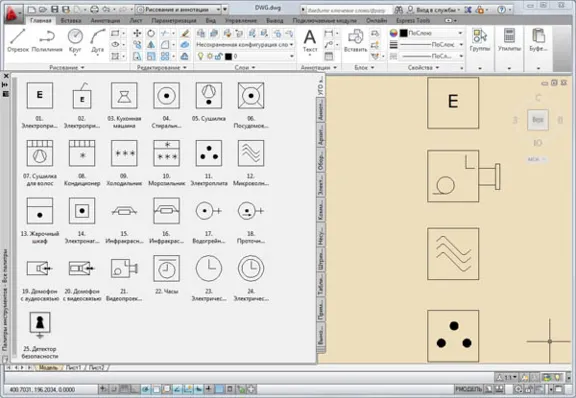Open the layer configuration dropdown
This screenshot has height=398, width=576.
(245, 44)
